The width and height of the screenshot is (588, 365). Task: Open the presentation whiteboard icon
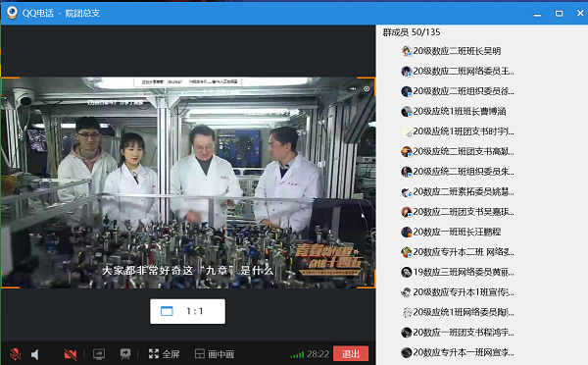tap(125, 354)
